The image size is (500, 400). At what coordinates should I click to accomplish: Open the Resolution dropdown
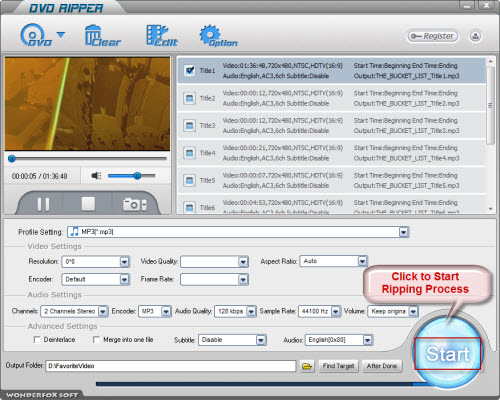point(124,262)
